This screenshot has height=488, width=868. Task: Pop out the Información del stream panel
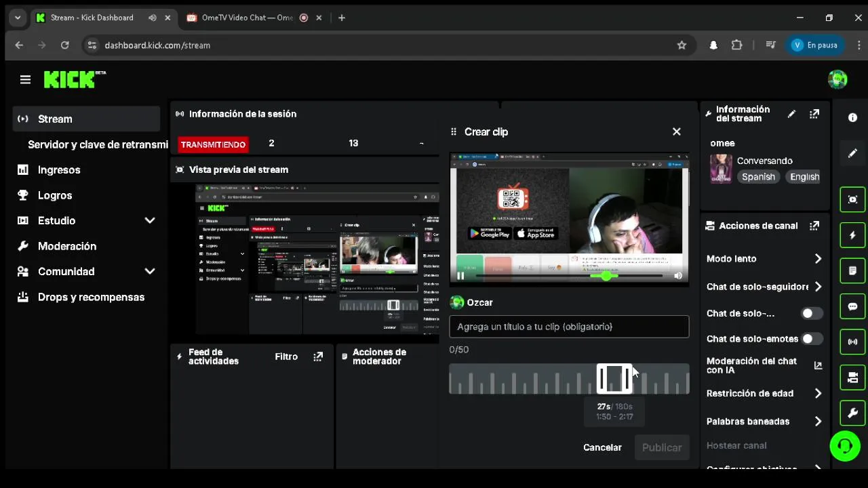tap(814, 114)
